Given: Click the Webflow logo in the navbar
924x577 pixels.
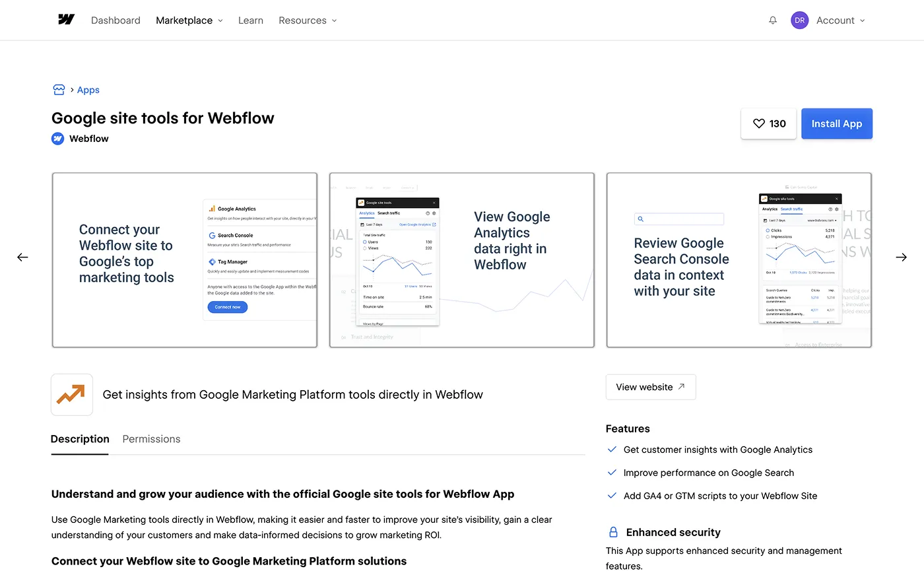Looking at the screenshot, I should pyautogui.click(x=66, y=19).
